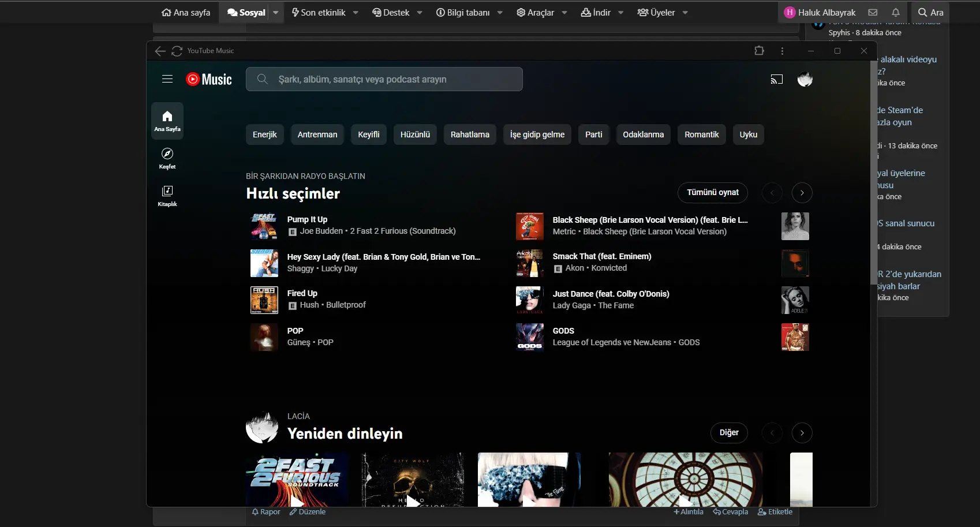Viewport: 980px width, 527px height.
Task: Open Sosyal forum tab
Action: pos(246,12)
